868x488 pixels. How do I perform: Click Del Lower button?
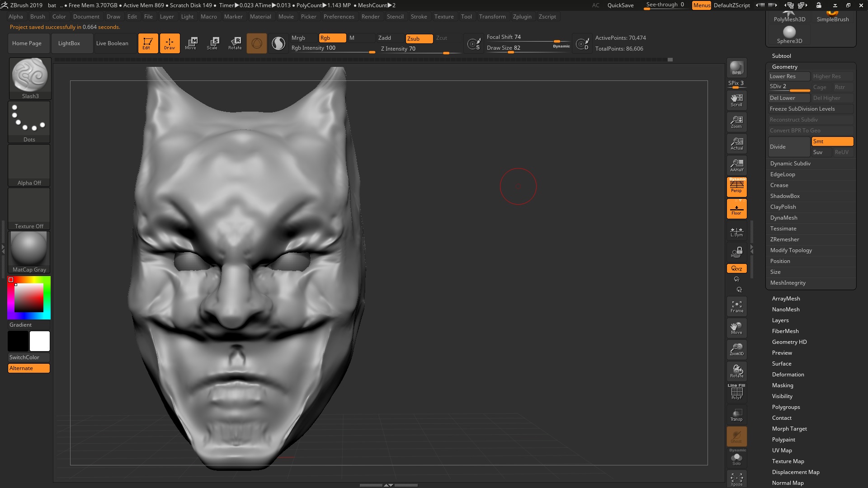789,98
